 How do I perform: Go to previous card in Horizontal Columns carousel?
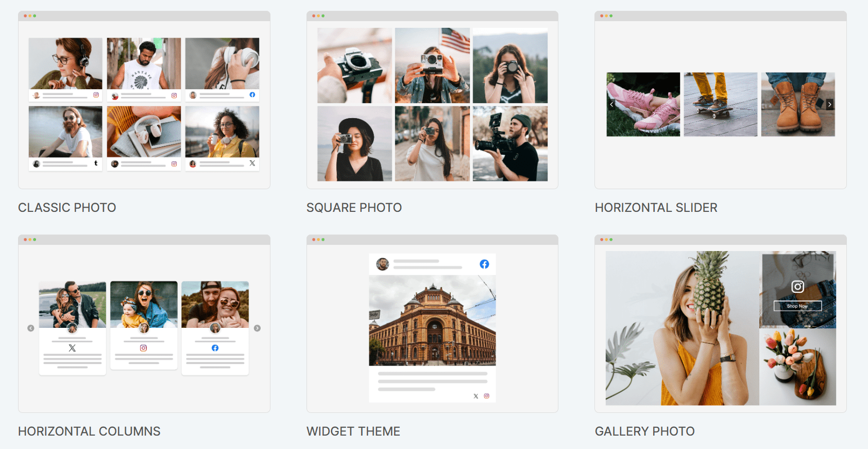click(x=31, y=328)
